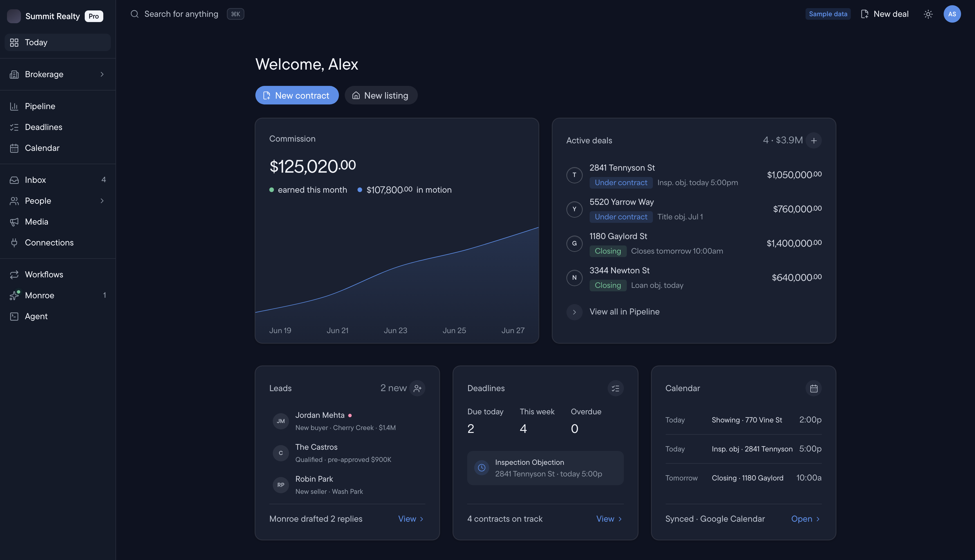Click the Brokerage building icon
Viewport: 975px width, 560px height.
14,74
